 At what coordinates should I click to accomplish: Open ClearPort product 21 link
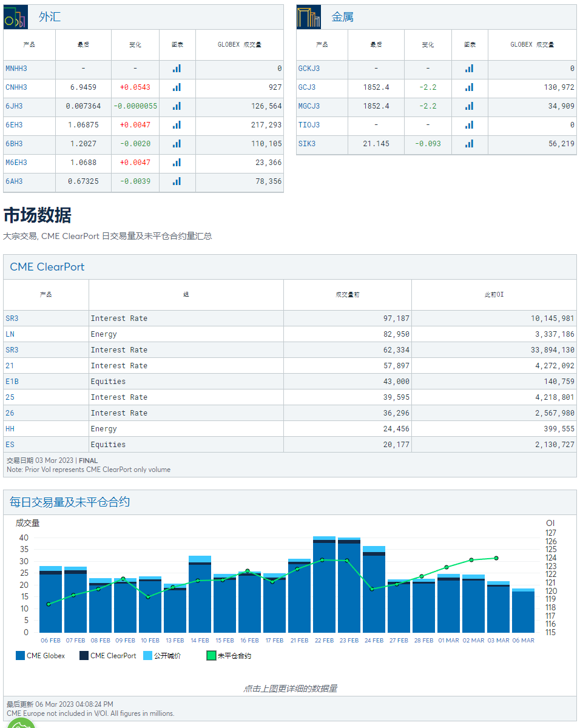pos(10,366)
